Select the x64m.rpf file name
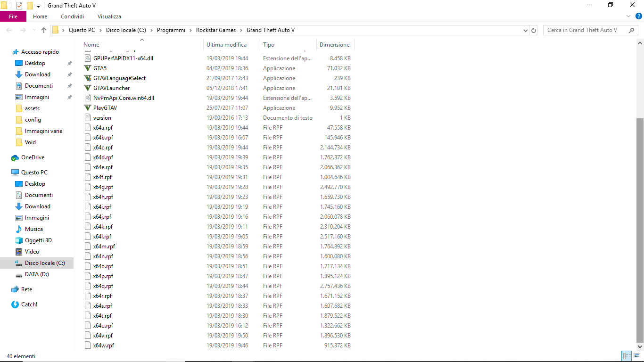Image resolution: width=644 pixels, height=362 pixels. click(x=104, y=247)
